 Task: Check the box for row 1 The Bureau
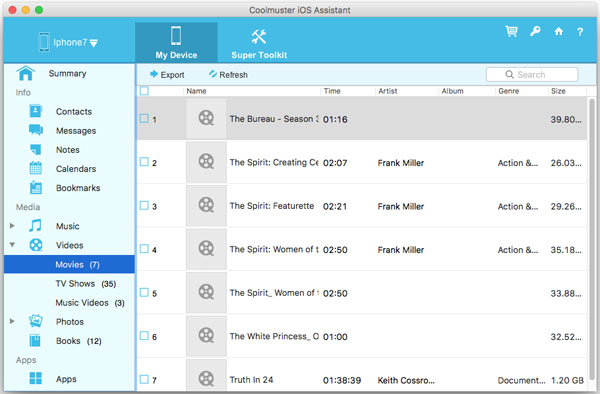tap(144, 119)
